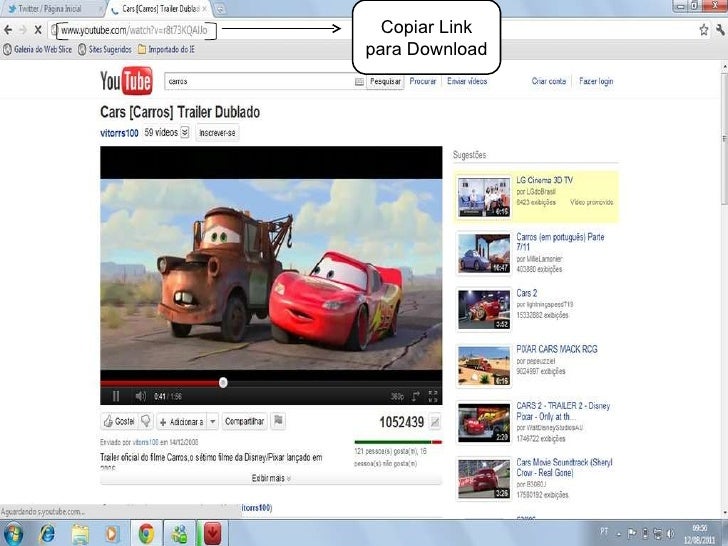Screen dimensions: 728x546
Task: Open the 360p quality selector
Action: click(x=397, y=396)
